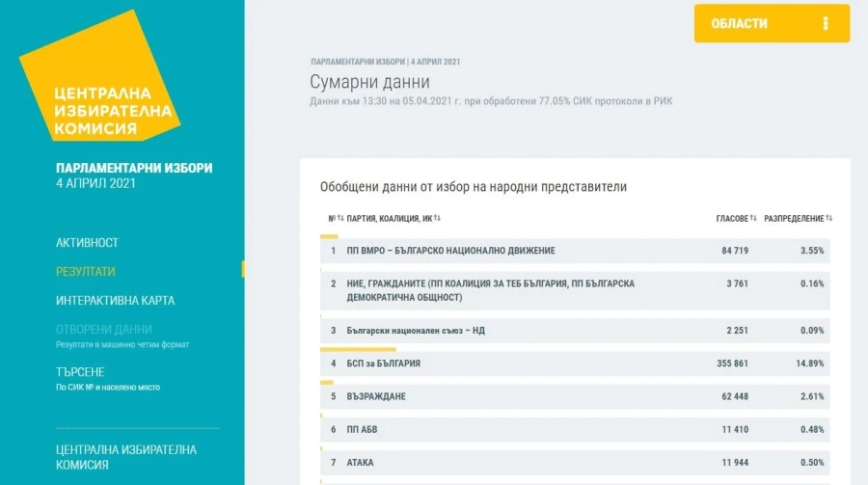Select row БСП за БЪЛГАРИЯ
The width and height of the screenshot is (868, 485).
coord(575,364)
